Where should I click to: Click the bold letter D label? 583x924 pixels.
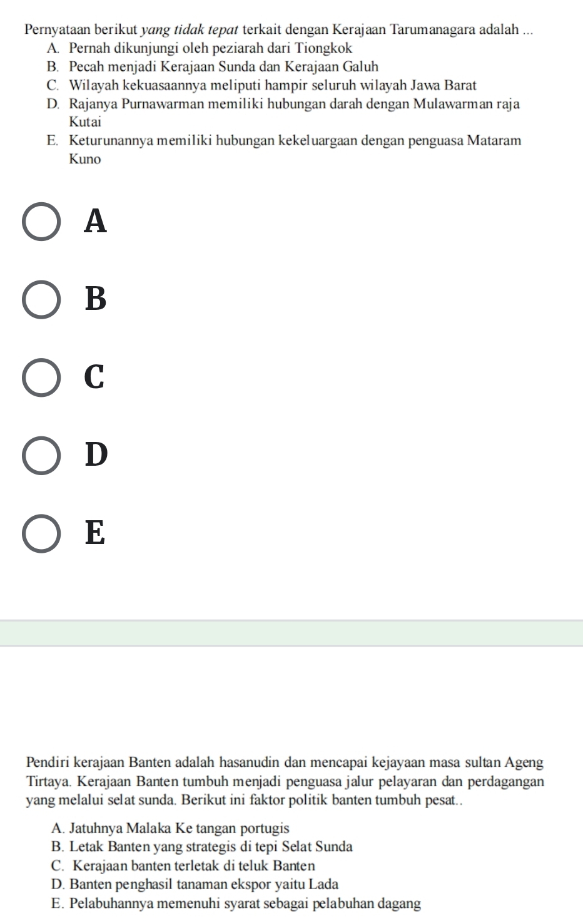(96, 454)
